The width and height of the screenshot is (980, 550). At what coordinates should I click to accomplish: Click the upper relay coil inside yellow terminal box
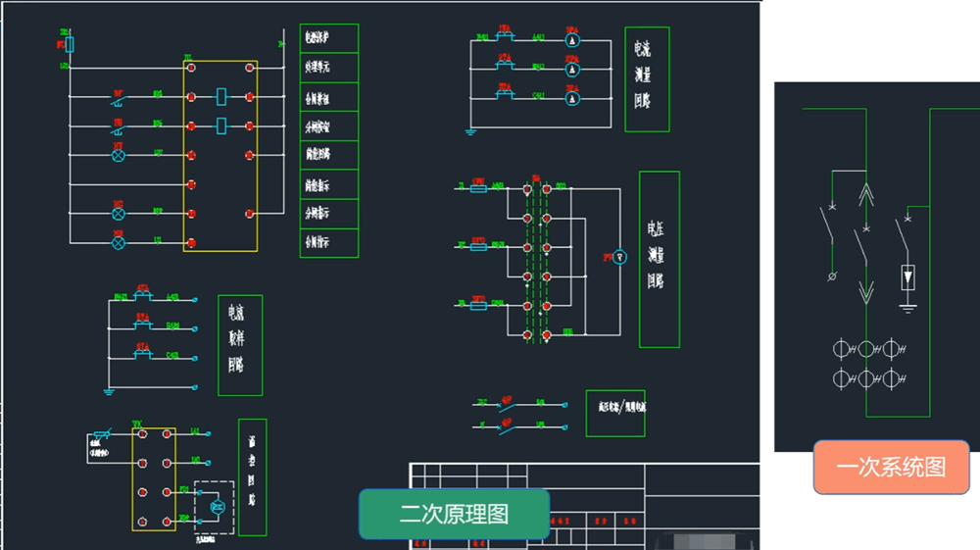point(221,96)
